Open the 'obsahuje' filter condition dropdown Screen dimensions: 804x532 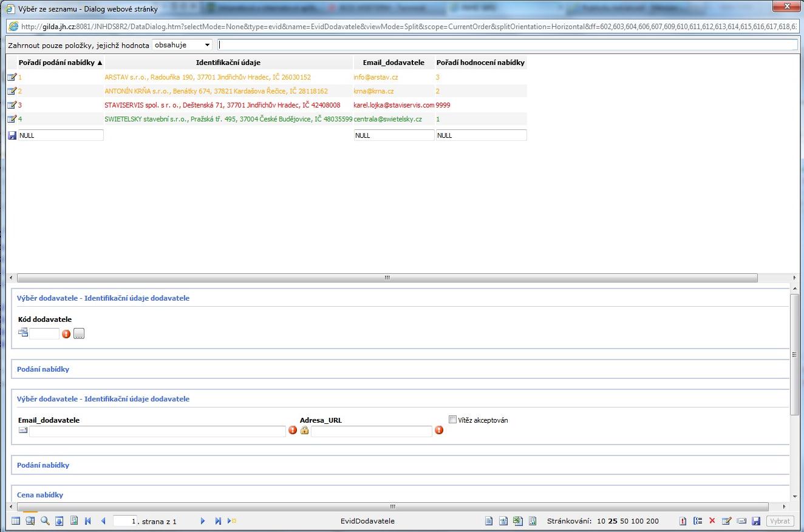(182, 45)
